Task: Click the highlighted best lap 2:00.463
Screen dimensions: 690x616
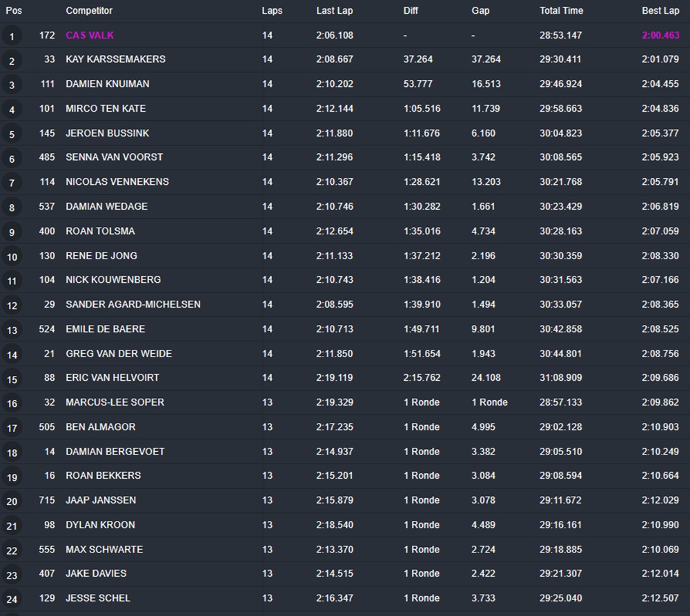Action: pos(660,35)
